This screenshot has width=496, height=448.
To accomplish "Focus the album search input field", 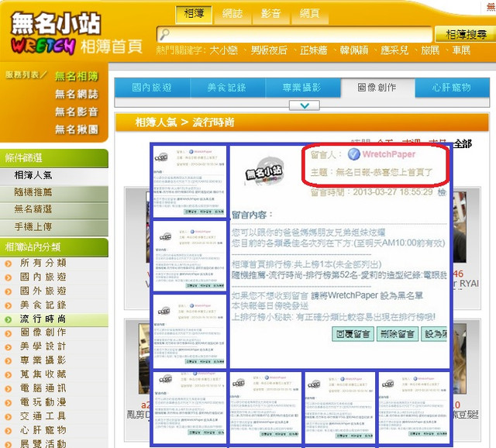I will (294, 34).
